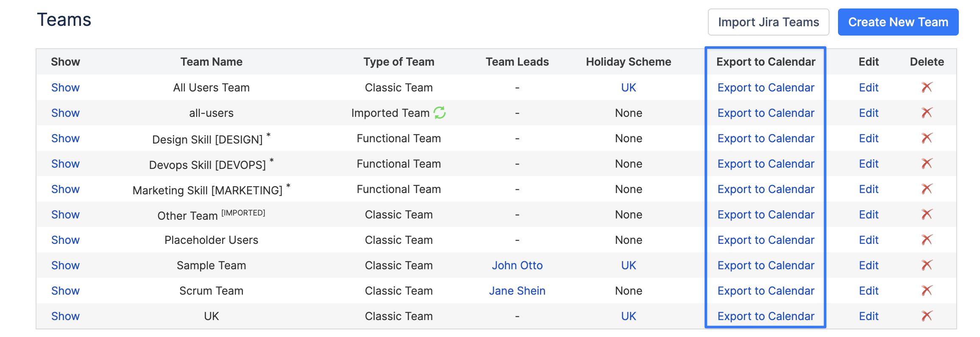
Task: Delete the Sample Team via red X icon
Action: 927,265
